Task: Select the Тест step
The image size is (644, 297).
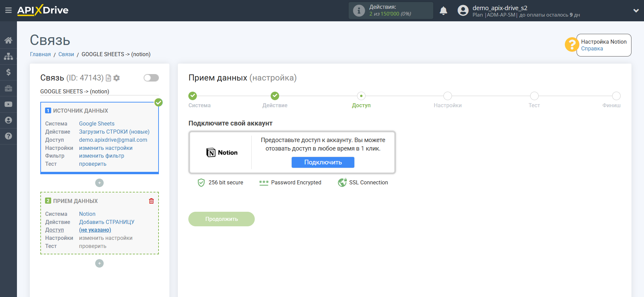Action: point(534,96)
